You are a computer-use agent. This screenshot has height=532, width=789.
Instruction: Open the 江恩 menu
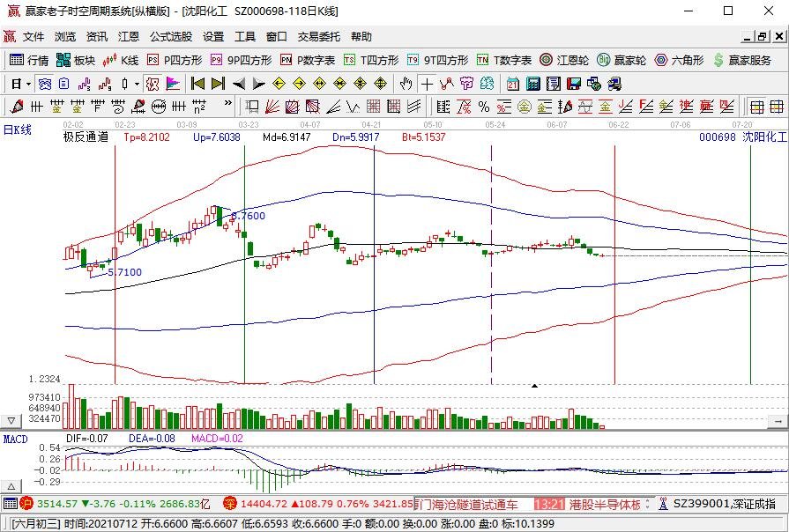point(129,37)
